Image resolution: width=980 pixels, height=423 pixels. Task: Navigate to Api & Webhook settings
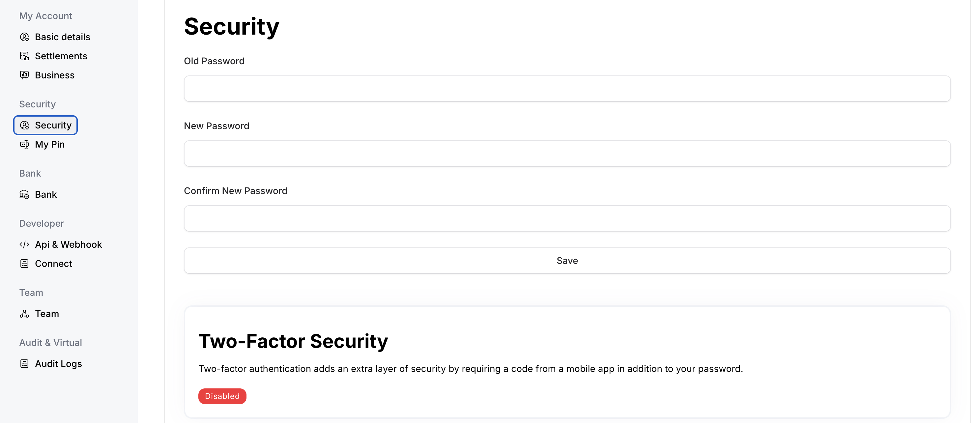point(69,244)
